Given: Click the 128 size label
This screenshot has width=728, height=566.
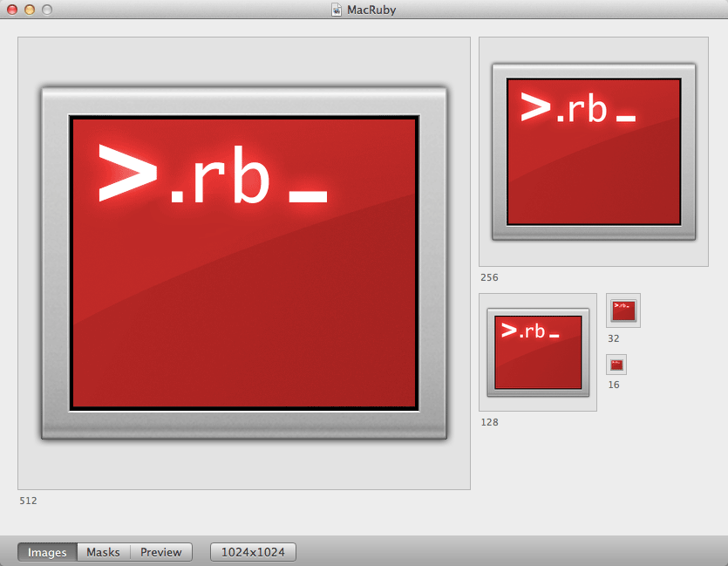Looking at the screenshot, I should tap(489, 422).
